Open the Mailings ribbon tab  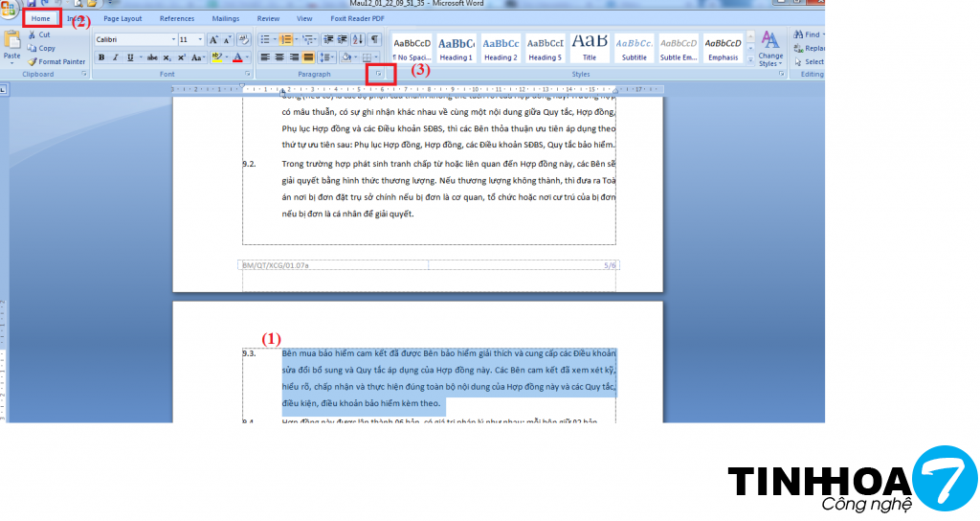(x=226, y=18)
